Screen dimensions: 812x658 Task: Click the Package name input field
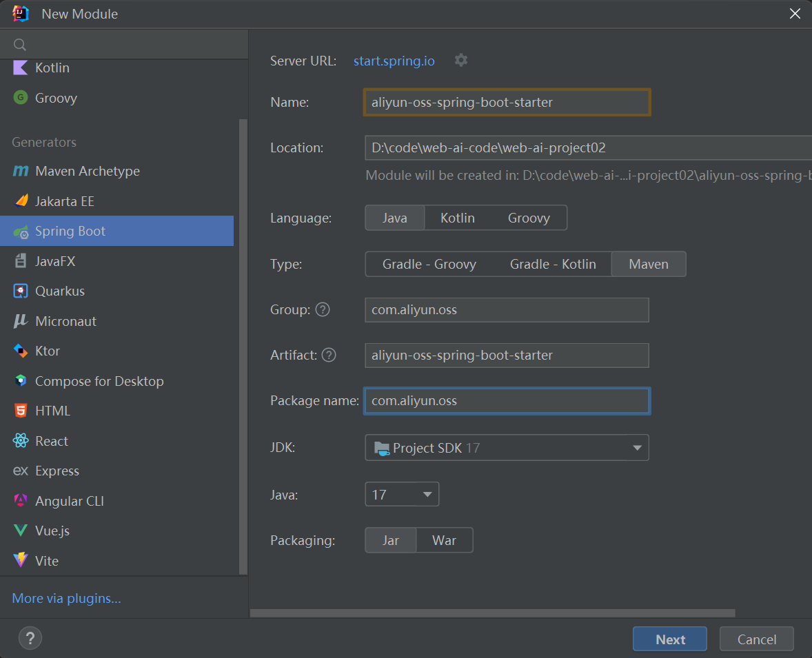click(x=507, y=401)
